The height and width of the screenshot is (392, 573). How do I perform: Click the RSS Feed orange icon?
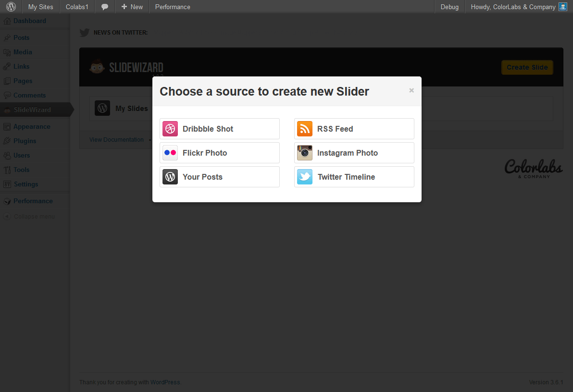pos(304,129)
